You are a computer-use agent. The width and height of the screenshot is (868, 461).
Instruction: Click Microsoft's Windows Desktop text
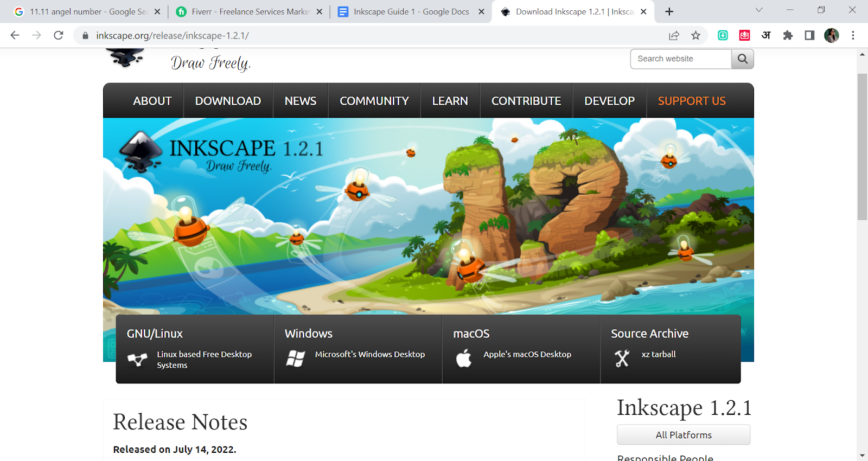(x=370, y=354)
